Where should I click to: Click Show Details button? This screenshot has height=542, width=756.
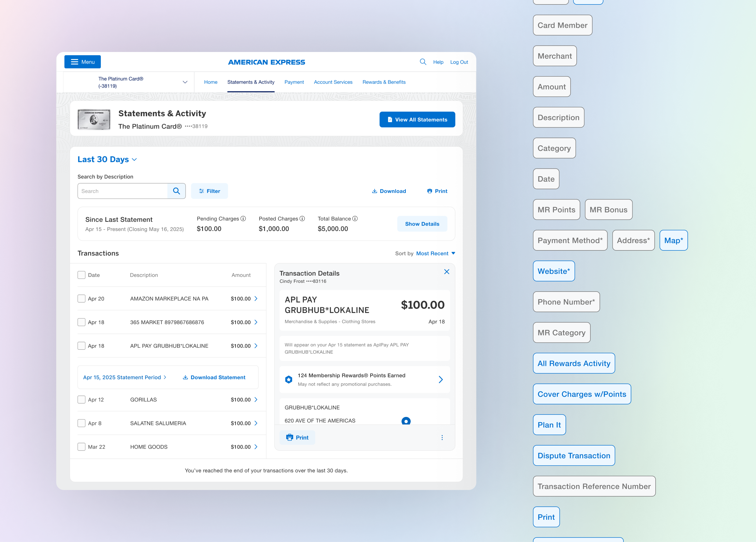pyautogui.click(x=422, y=224)
